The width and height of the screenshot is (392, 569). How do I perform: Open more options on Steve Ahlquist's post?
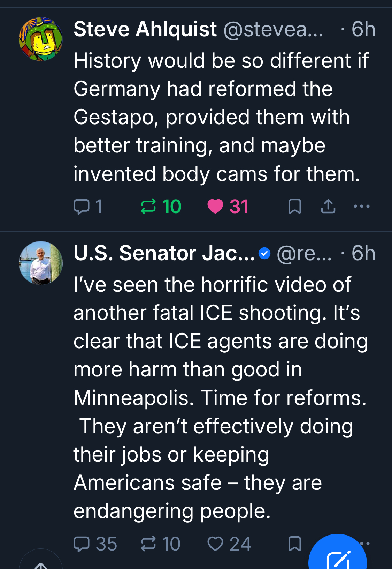click(x=361, y=206)
